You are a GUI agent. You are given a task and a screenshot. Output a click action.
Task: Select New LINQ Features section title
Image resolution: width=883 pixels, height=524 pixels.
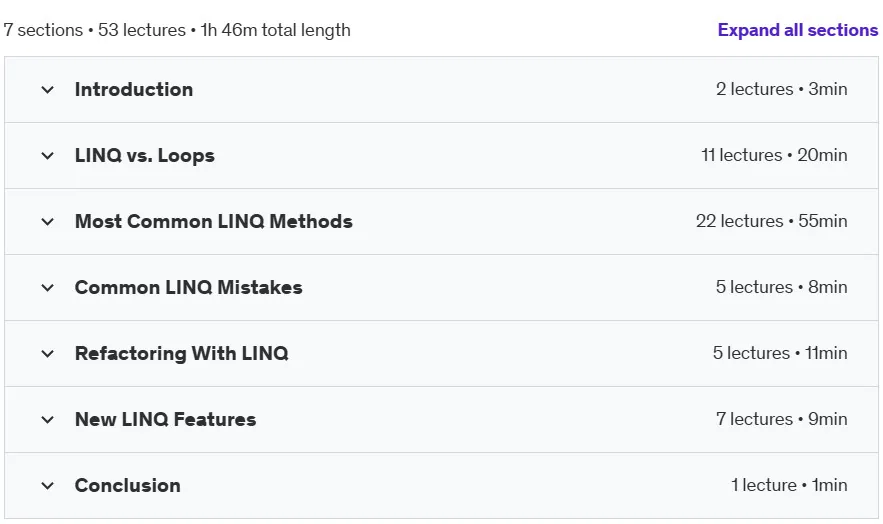point(166,419)
